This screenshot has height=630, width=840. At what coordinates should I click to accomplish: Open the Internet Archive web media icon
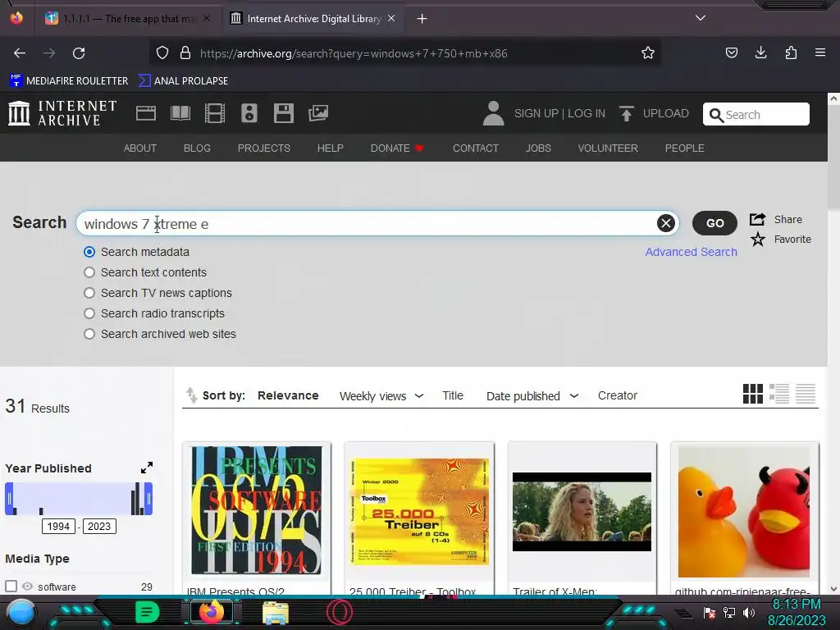(x=146, y=113)
